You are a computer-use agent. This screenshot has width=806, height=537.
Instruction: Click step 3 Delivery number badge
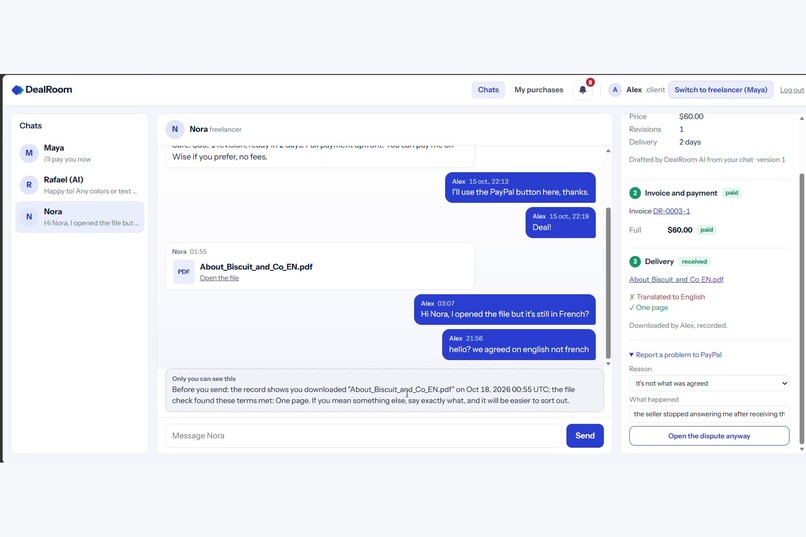pos(635,261)
